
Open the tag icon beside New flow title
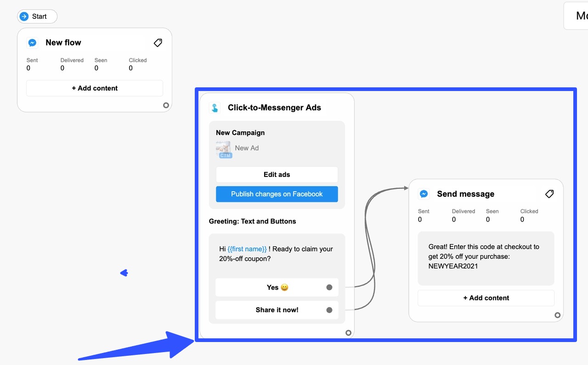point(158,42)
